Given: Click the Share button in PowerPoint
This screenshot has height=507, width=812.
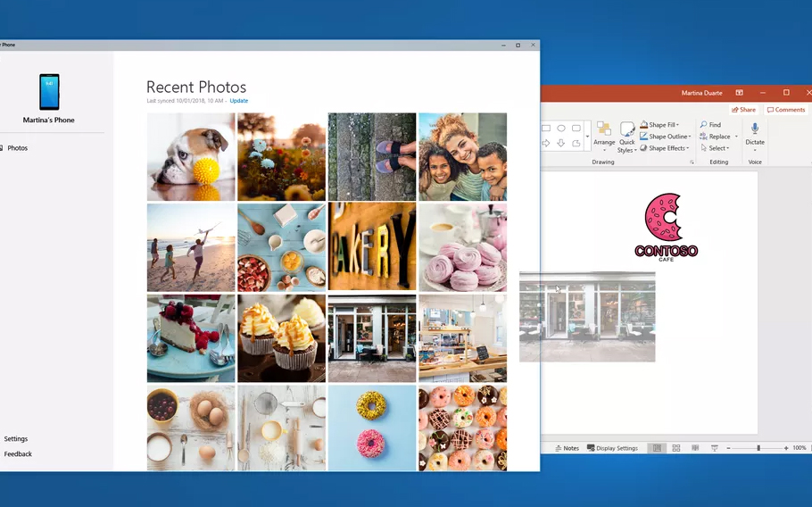Looking at the screenshot, I should point(743,110).
